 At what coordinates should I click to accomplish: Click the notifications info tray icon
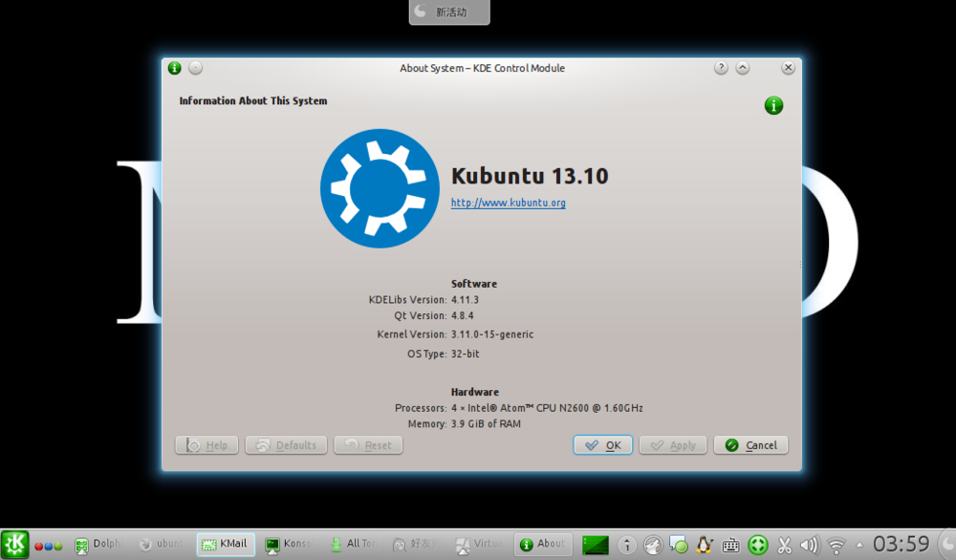point(627,545)
